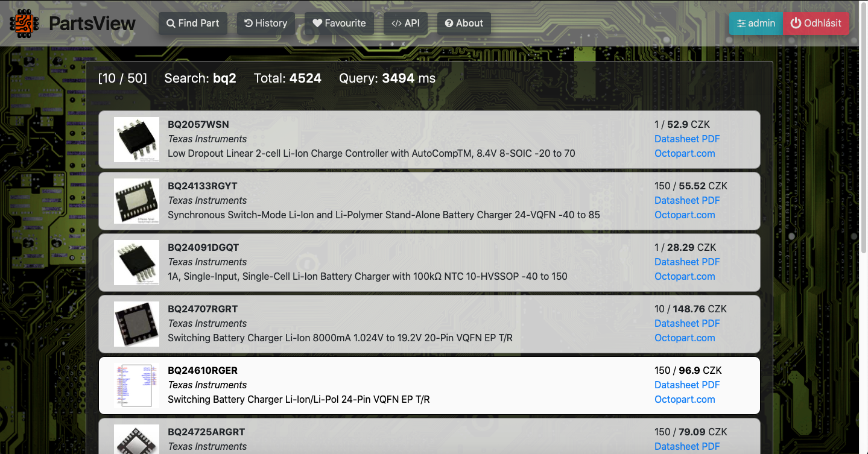The height and width of the screenshot is (454, 868).
Task: Open the API page
Action: coord(405,24)
